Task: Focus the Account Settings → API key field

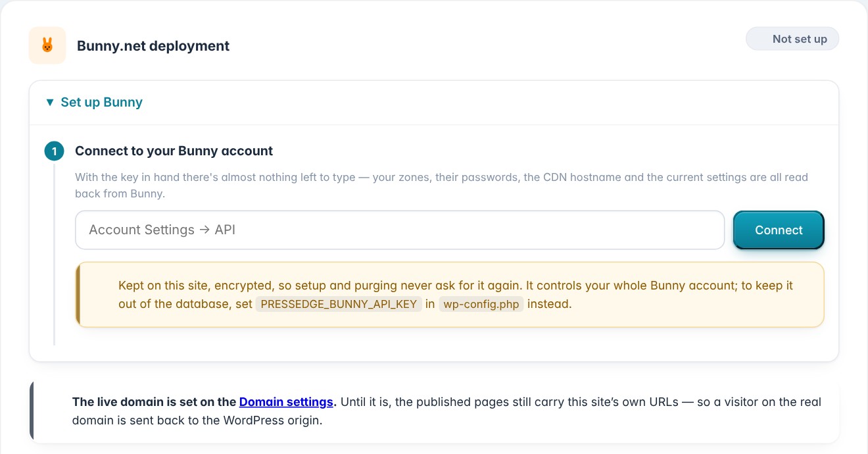Action: 400,230
